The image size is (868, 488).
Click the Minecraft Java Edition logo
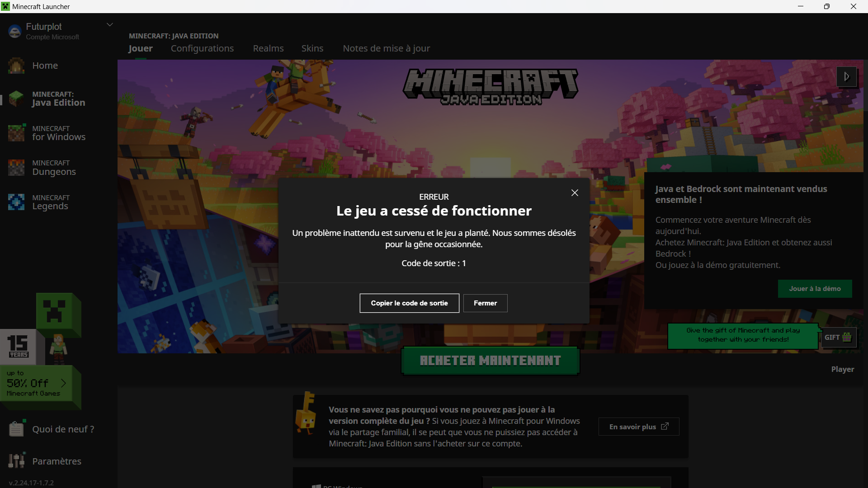(491, 87)
